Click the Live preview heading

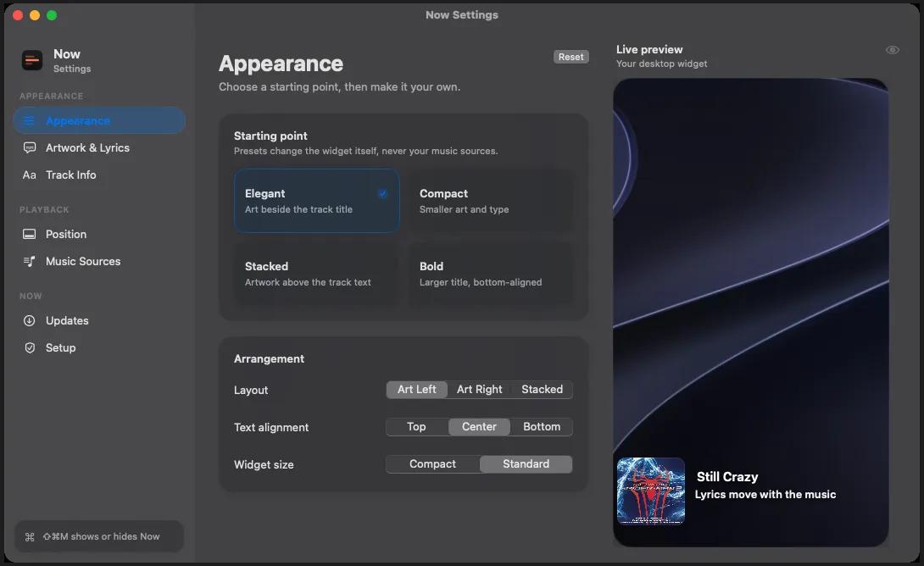649,49
